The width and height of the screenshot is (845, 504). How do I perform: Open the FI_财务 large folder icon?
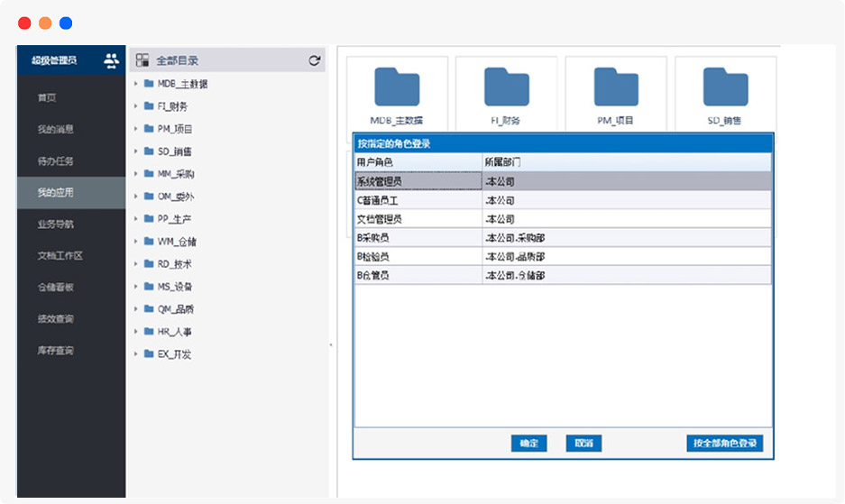point(506,87)
